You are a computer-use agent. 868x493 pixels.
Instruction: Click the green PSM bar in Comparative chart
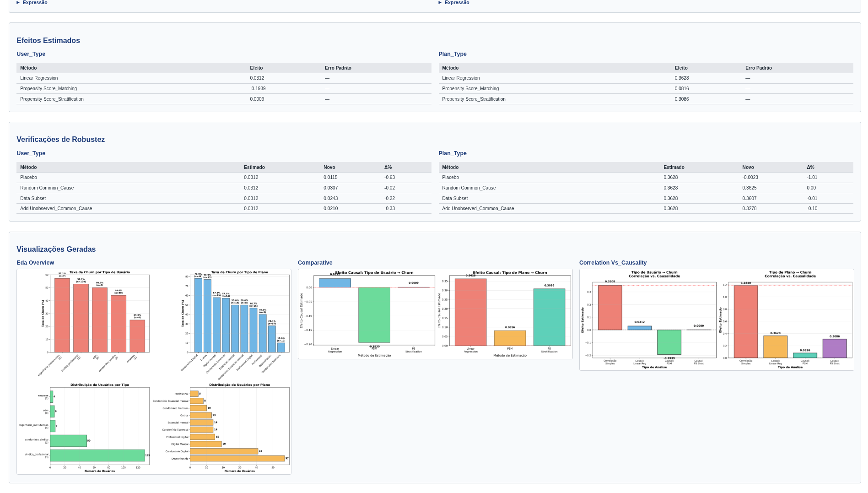pyautogui.click(x=374, y=315)
